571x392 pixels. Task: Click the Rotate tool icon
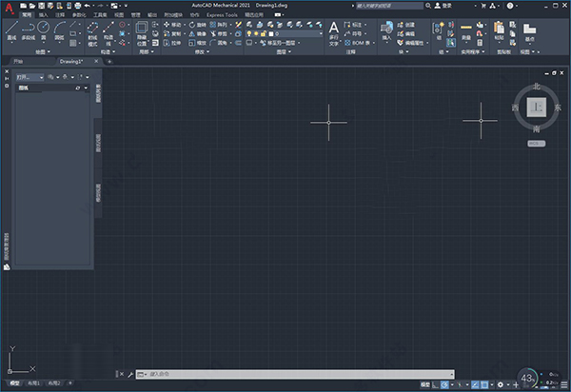(x=192, y=25)
